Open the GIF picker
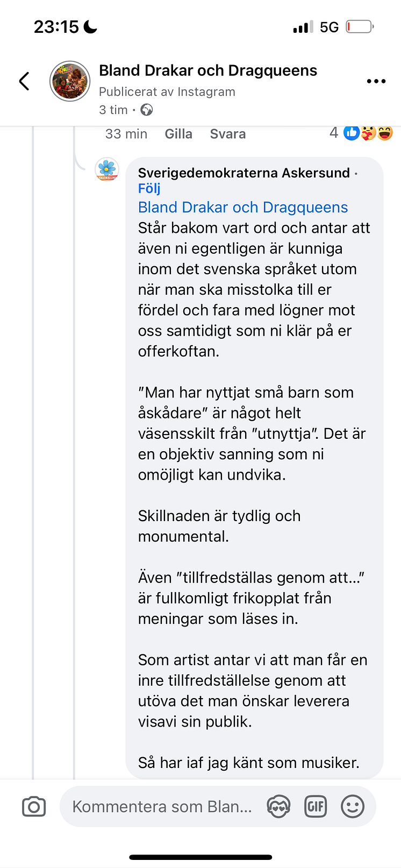Viewport: 401px width, 868px height. point(316,806)
